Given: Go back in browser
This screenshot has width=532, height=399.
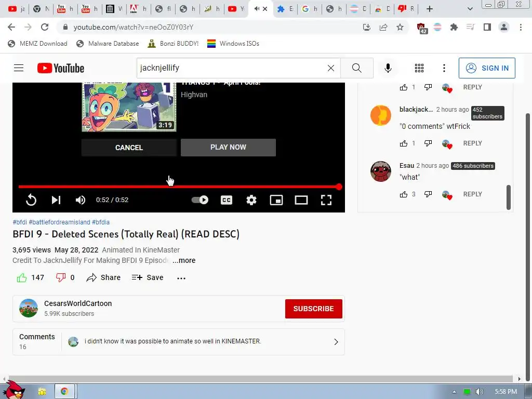Looking at the screenshot, I should click(x=11, y=27).
